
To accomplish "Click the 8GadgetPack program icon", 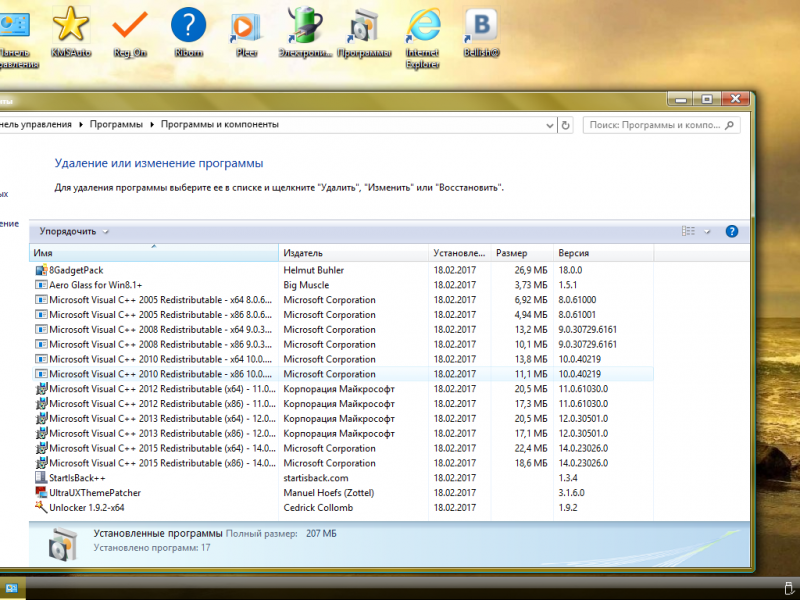I will pos(41,270).
